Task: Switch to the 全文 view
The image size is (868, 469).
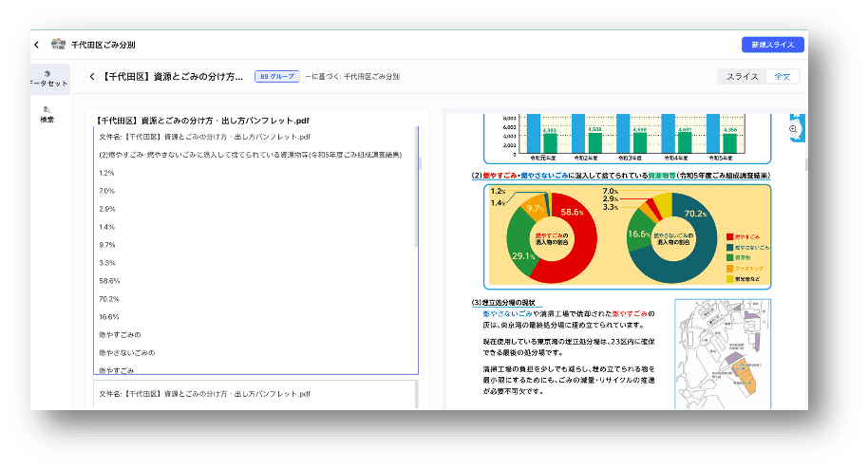Action: pos(784,76)
